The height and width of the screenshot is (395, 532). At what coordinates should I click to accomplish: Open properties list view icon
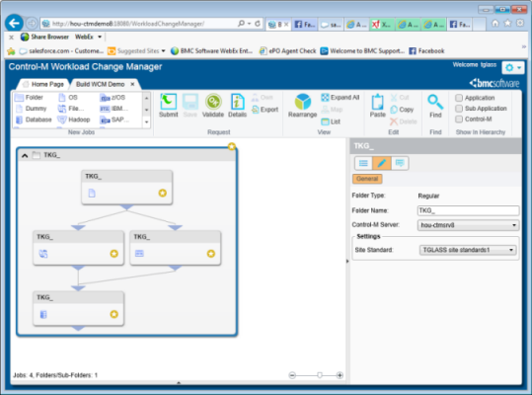pos(363,163)
